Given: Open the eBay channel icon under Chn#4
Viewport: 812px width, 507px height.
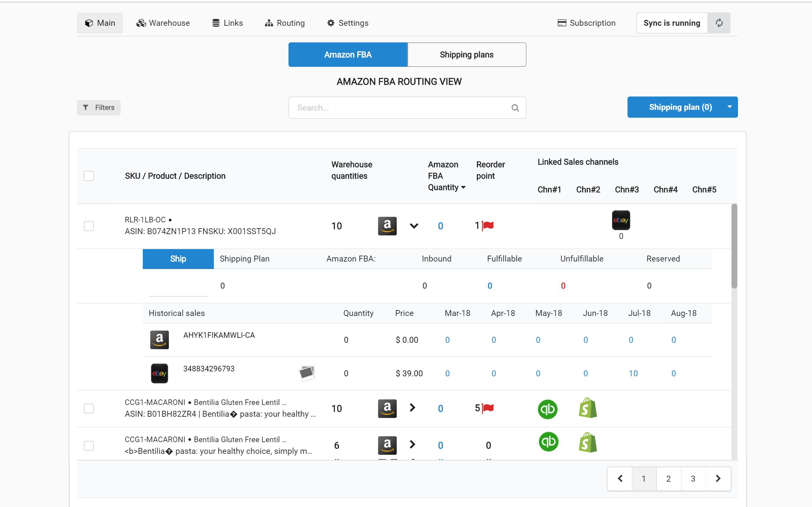Looking at the screenshot, I should [621, 220].
